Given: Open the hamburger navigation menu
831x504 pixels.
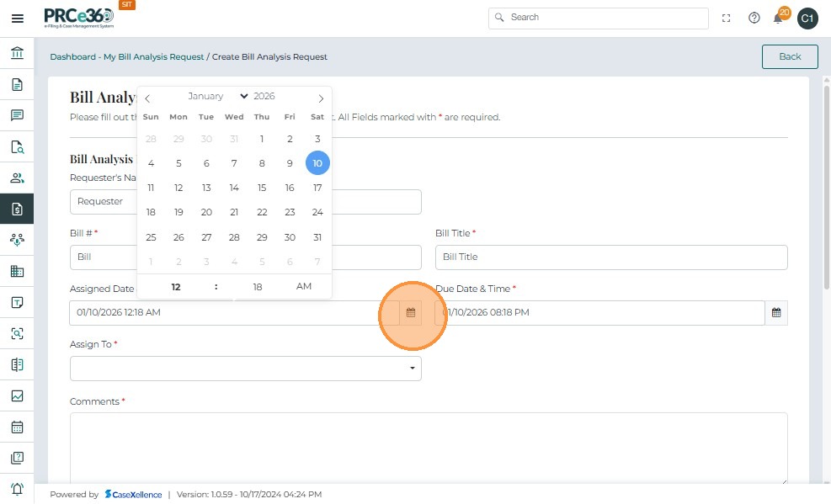Looking at the screenshot, I should [x=17, y=18].
